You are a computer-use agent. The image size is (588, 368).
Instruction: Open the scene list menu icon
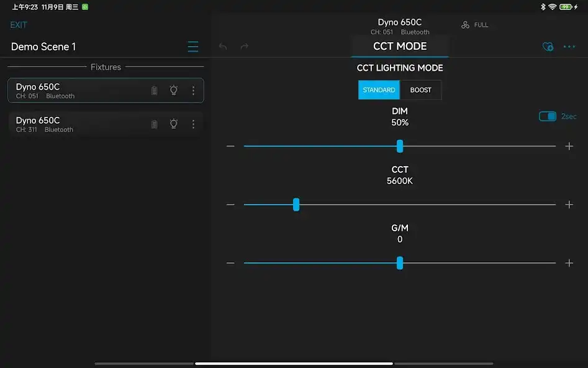(x=192, y=47)
